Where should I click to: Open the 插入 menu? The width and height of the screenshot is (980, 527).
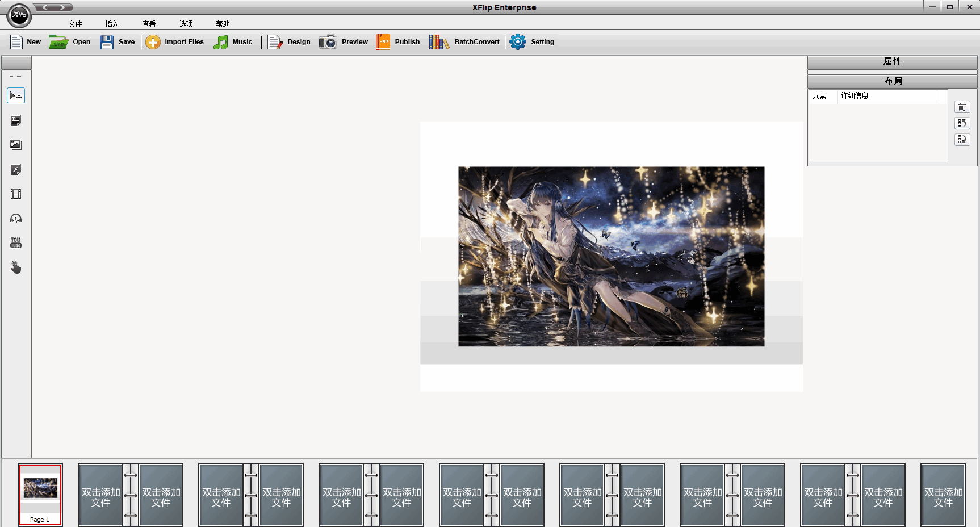point(112,24)
